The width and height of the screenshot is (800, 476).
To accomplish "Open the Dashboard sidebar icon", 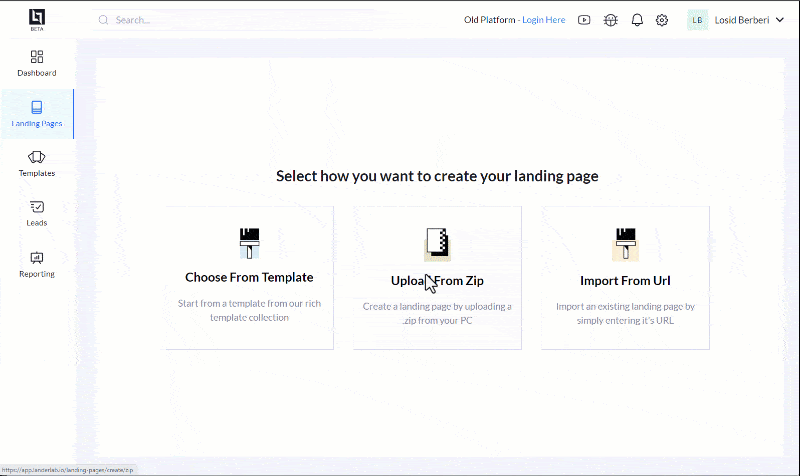I will [x=37, y=57].
